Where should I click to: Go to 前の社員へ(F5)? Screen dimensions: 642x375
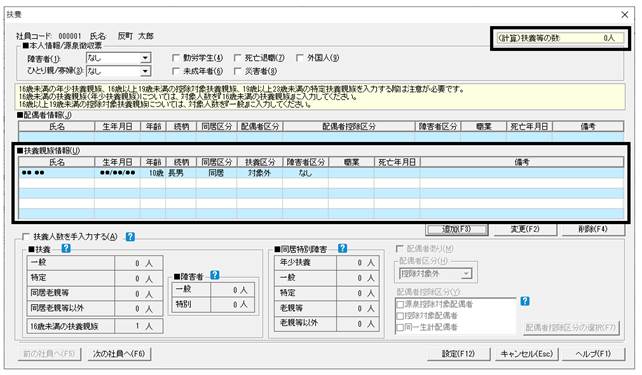pos(49,354)
